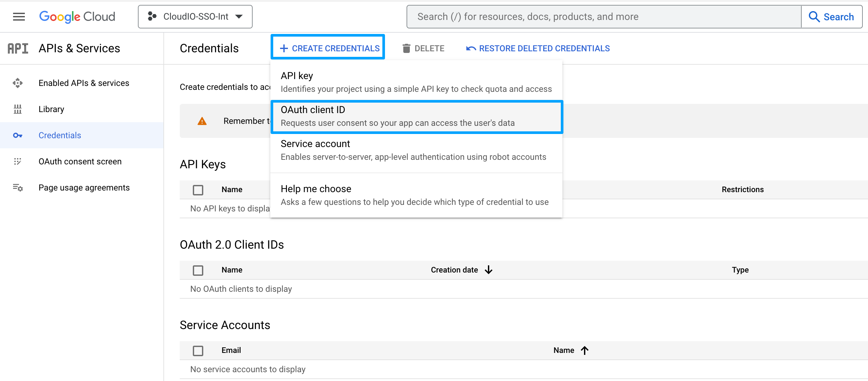Click the orange warning triangle icon
The image size is (868, 381).
coord(202,121)
